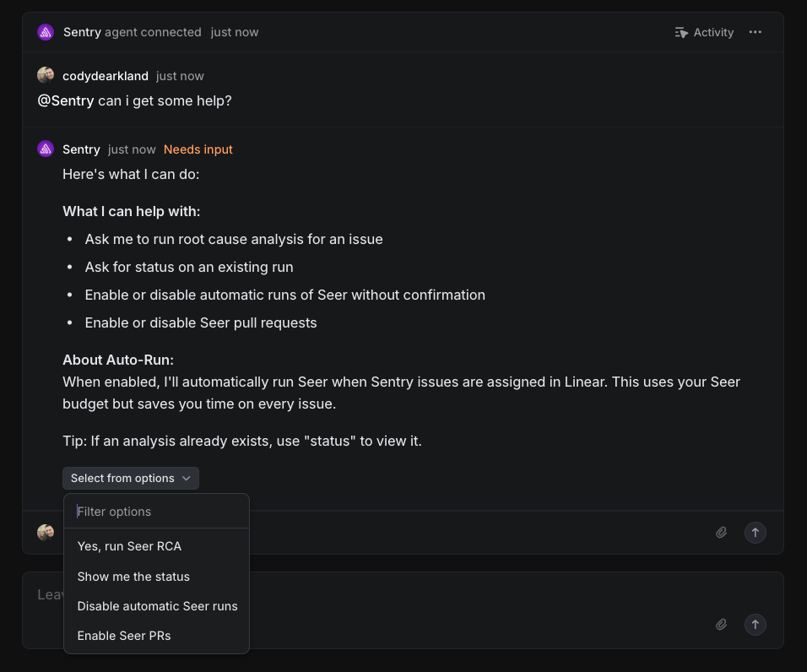Click codydearkland's avatar next to the comment
Viewport: 807px width, 672px height.
[46, 75]
